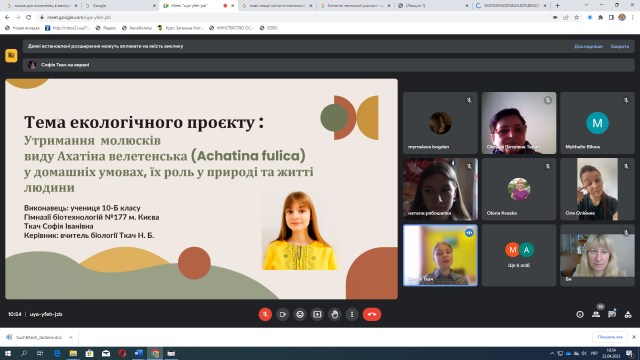This screenshot has height=360, width=640.
Task: Open the chat with everyone panel
Action: tap(612, 314)
